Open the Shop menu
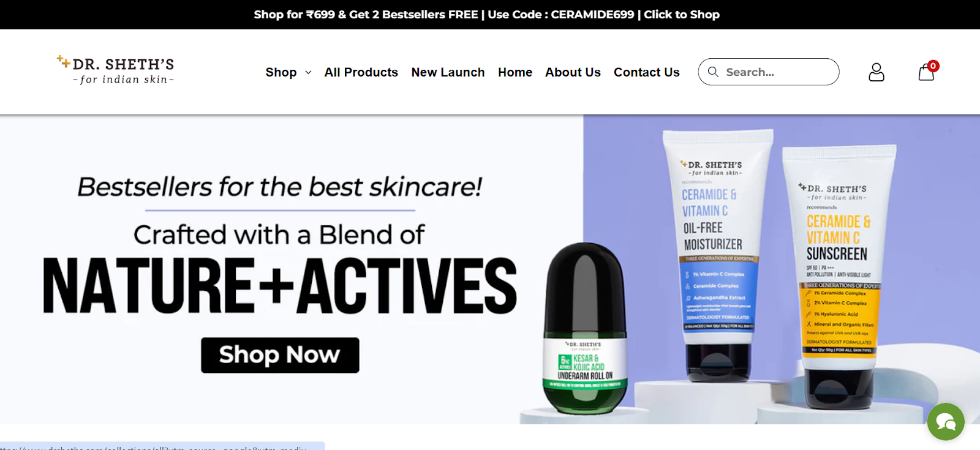This screenshot has width=980, height=450. coord(281,72)
